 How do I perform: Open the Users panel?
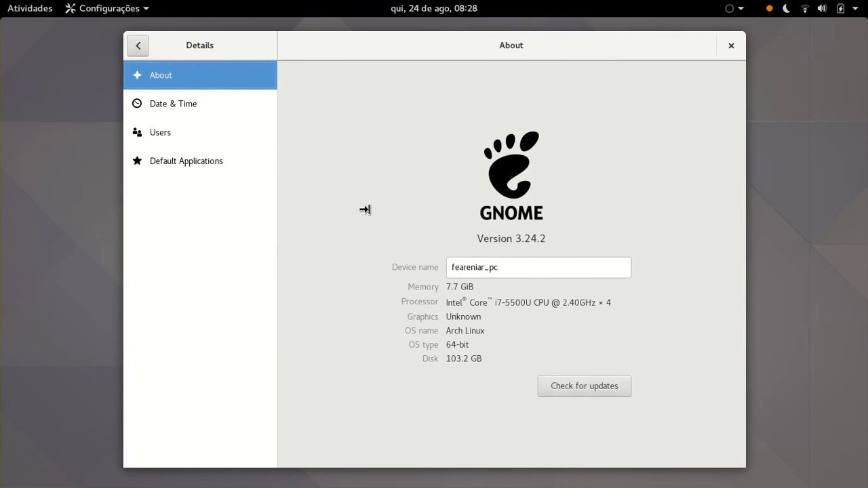pos(200,132)
